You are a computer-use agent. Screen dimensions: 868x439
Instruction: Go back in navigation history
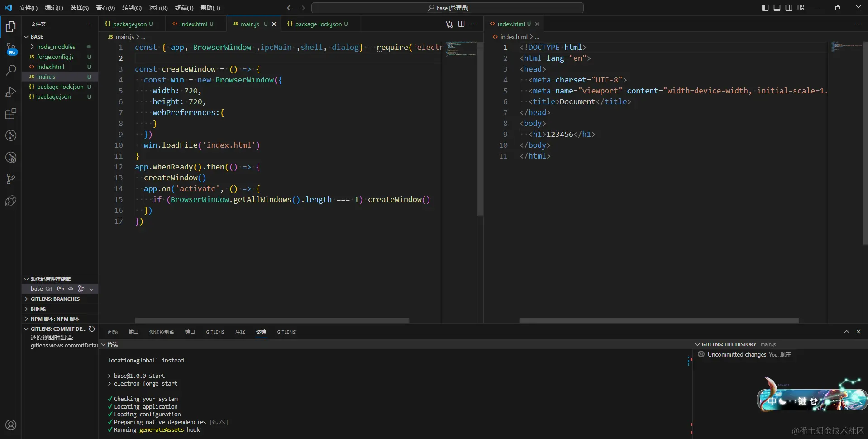[x=290, y=8]
